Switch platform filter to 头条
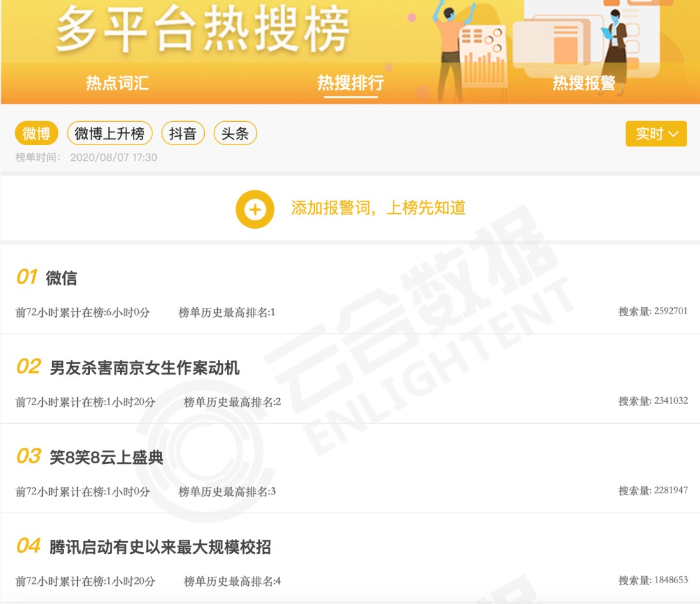 235,133
